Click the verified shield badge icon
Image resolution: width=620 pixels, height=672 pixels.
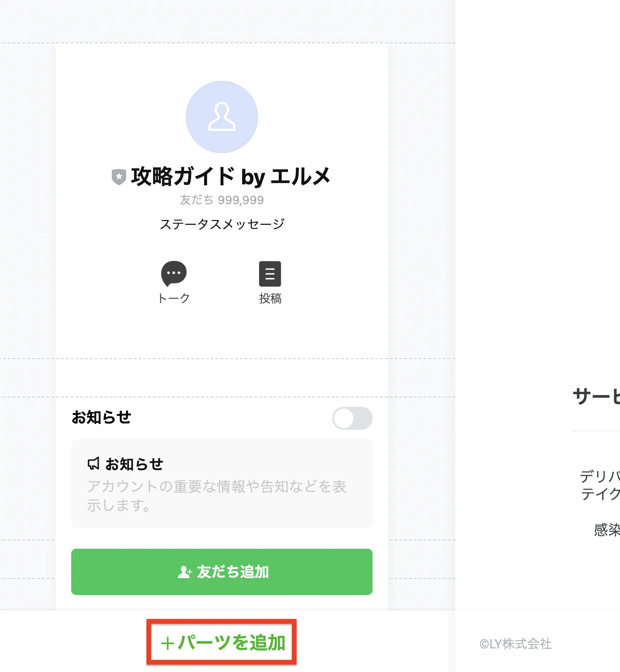(x=119, y=177)
